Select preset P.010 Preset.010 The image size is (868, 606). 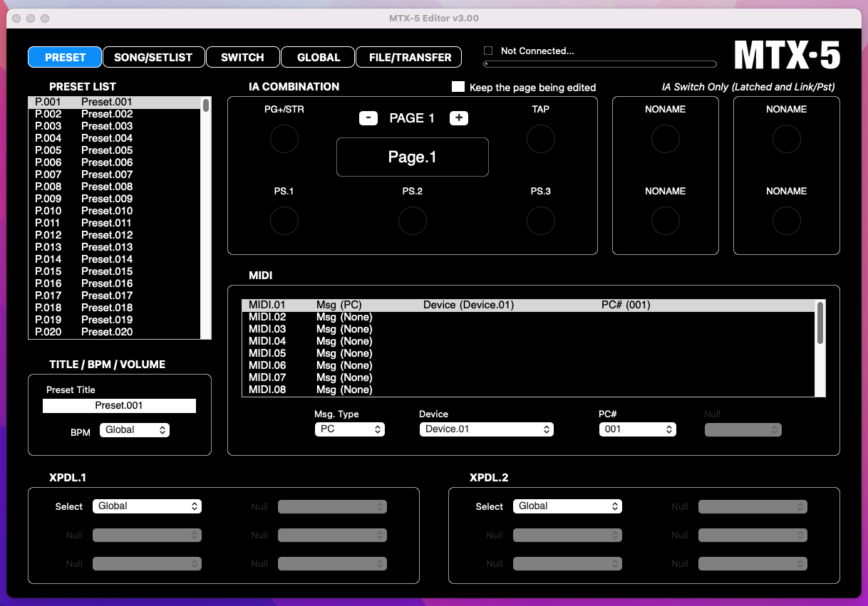[x=115, y=211]
